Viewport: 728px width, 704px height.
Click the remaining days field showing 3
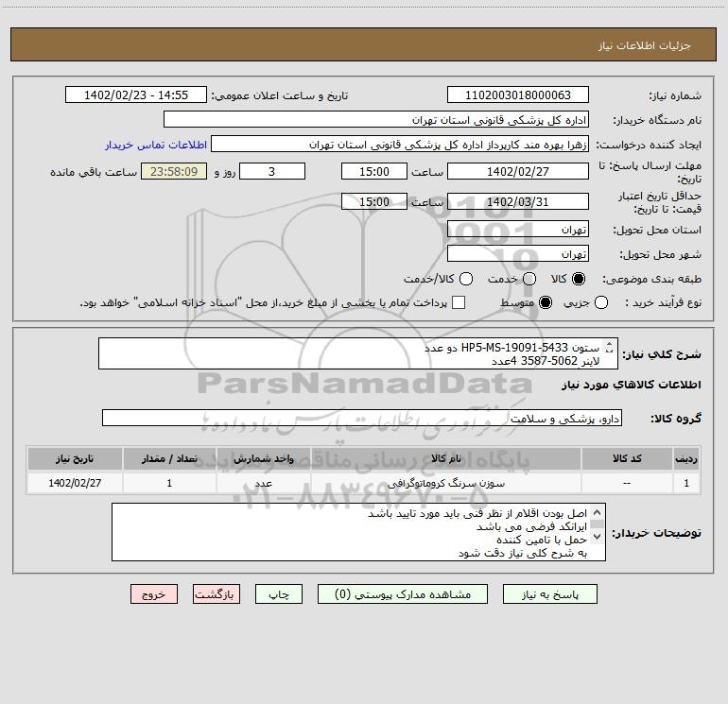point(272,171)
